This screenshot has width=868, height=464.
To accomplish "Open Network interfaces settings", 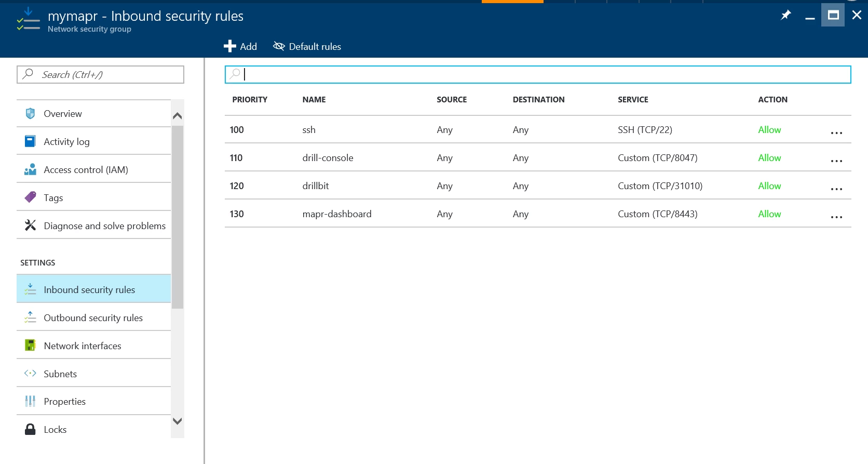I will pos(93,346).
